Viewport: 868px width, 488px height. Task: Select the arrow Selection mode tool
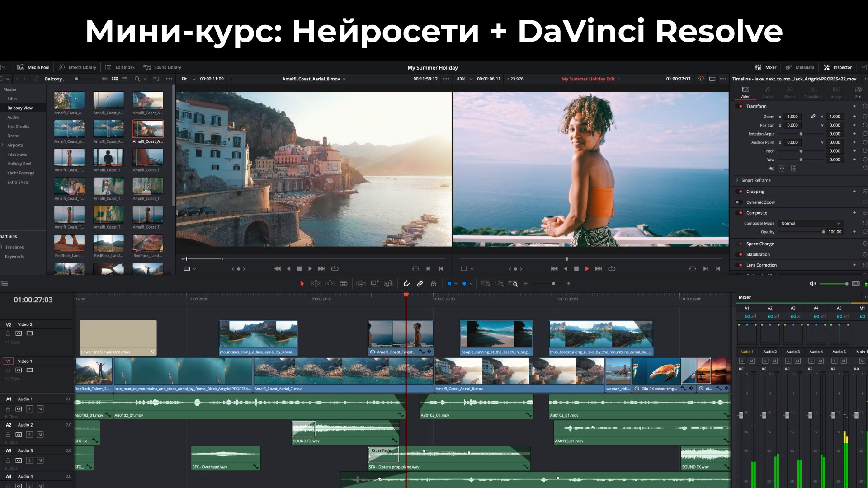point(302,284)
